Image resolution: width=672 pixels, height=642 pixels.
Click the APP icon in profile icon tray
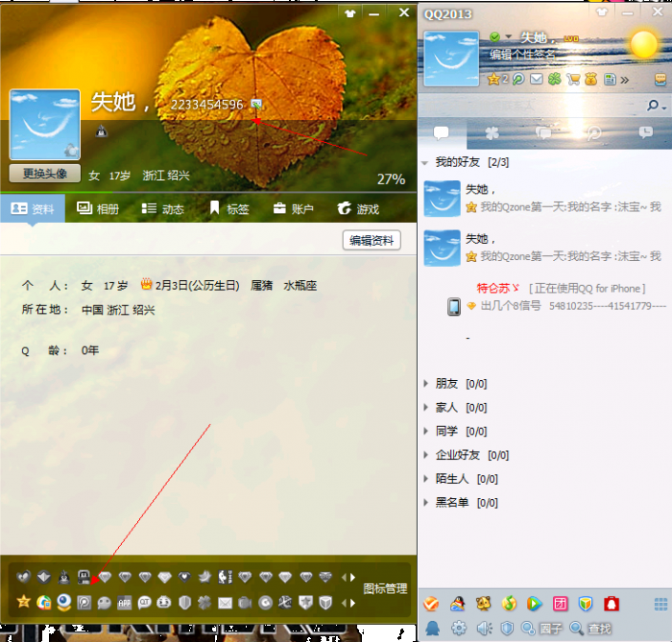[124, 603]
